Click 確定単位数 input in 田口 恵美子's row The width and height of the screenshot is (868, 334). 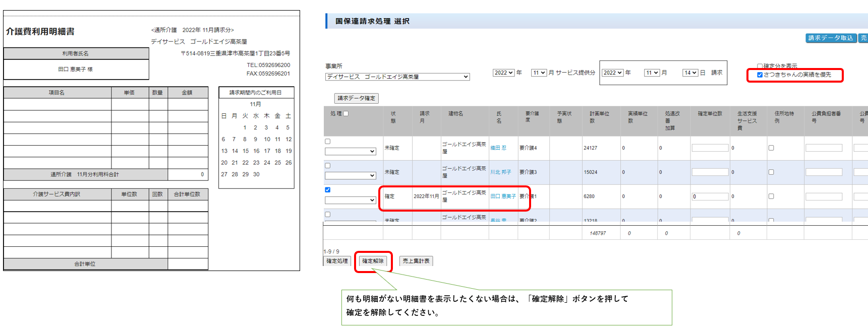click(x=710, y=196)
